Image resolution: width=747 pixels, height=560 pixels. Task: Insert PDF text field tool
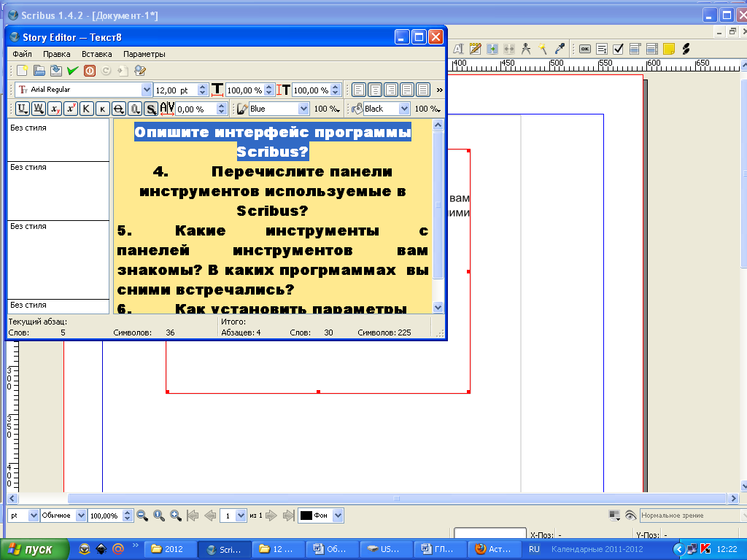tap(602, 49)
